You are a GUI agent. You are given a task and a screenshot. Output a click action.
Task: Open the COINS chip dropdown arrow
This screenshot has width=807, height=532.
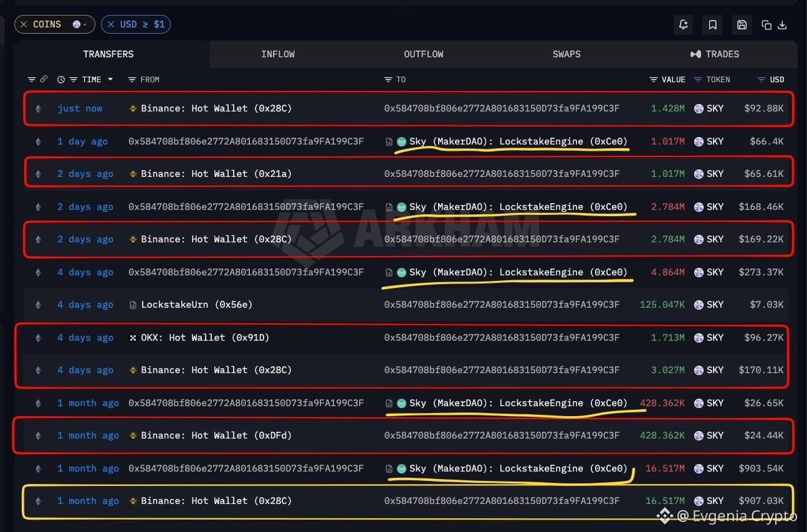click(85, 25)
